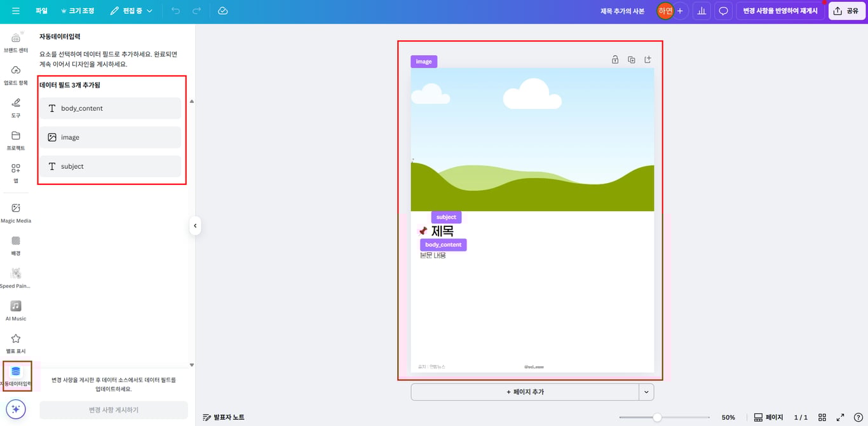Open 배경 background in the sidebar
Screen dimensions: 868x426
pos(16,245)
